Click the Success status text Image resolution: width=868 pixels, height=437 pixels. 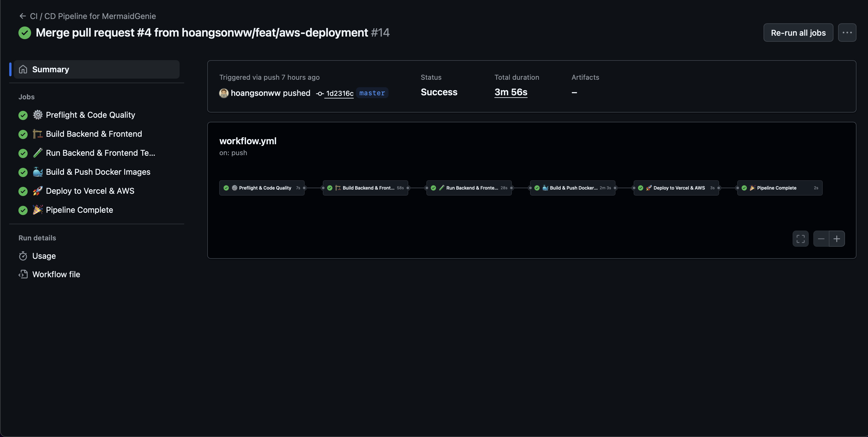pyautogui.click(x=439, y=92)
